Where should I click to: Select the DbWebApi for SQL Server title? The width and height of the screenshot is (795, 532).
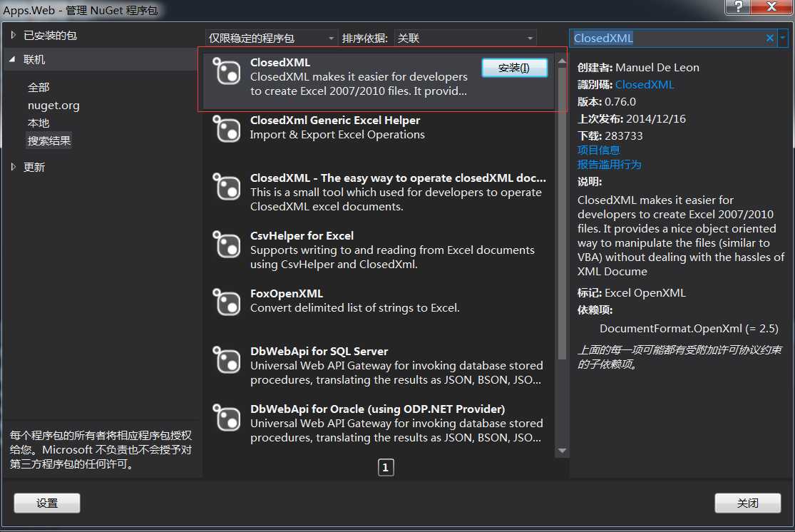tap(319, 352)
